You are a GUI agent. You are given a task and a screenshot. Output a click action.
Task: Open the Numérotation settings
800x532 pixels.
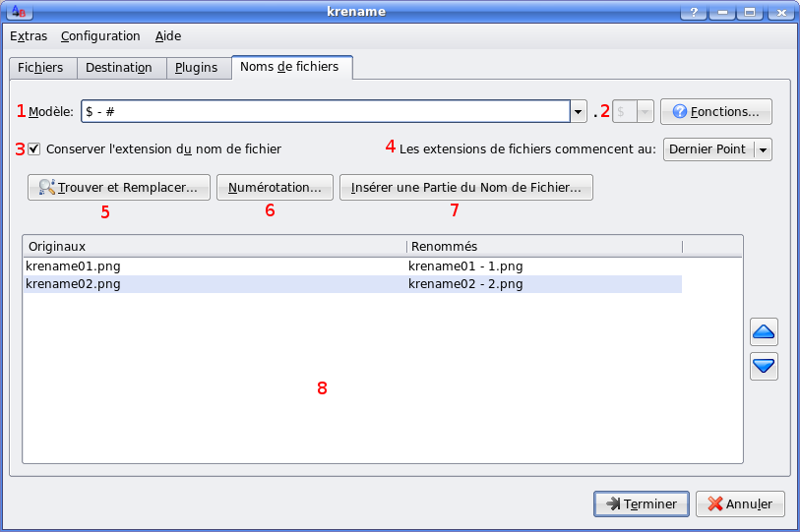click(275, 187)
